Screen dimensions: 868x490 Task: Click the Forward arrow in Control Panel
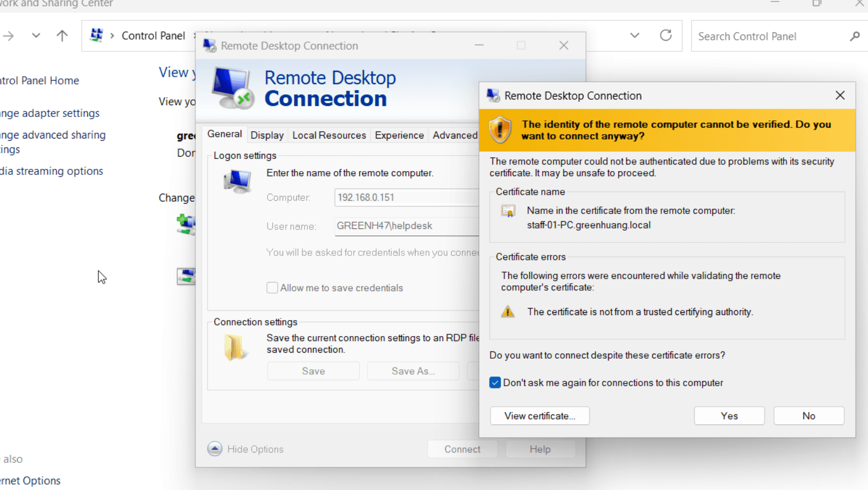click(8, 36)
